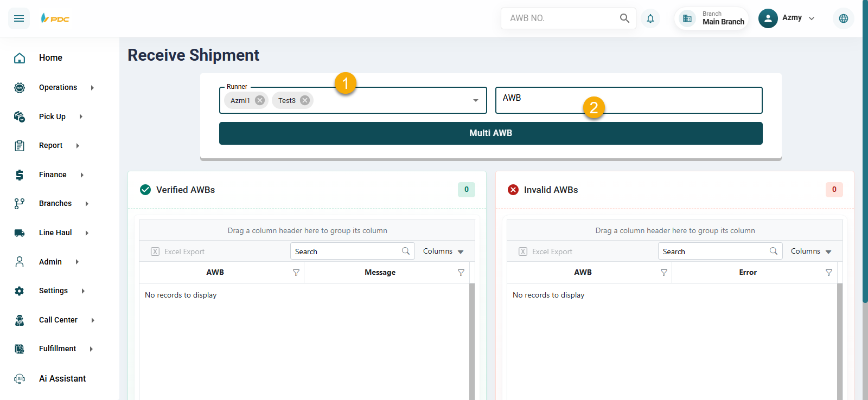Filter the Verified Message column
The height and width of the screenshot is (400, 868).
pyautogui.click(x=461, y=273)
